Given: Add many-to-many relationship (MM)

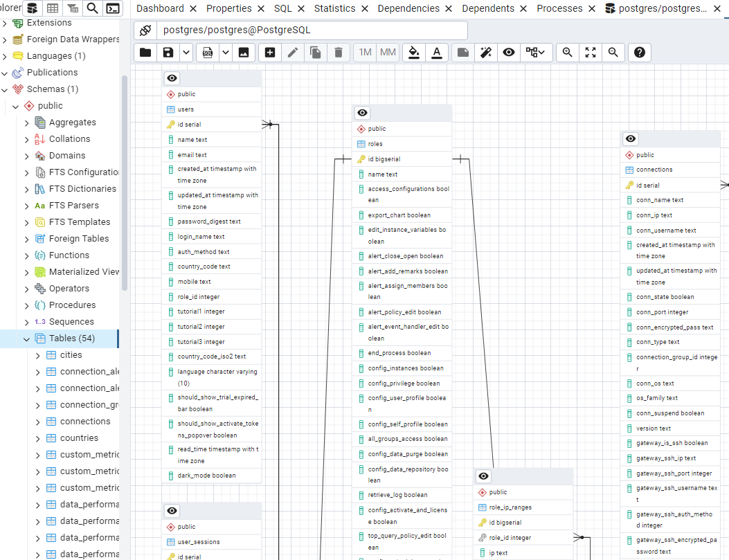Looking at the screenshot, I should (388, 53).
